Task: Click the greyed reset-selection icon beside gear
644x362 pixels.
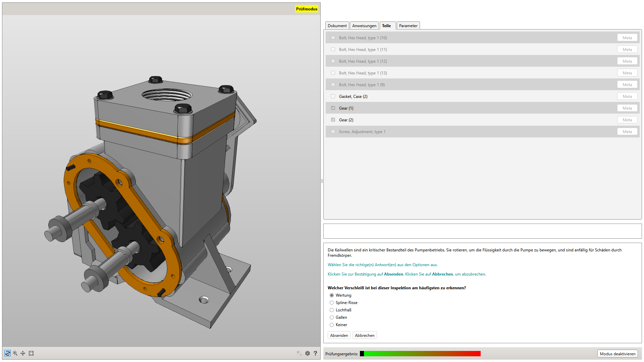Action: tap(299, 353)
